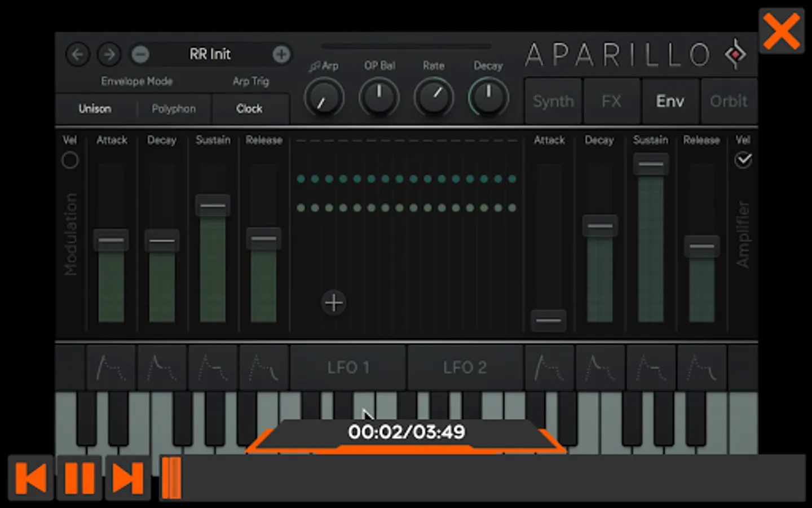Click the Modulation Release slider handle
This screenshot has width=812, height=508.
[264, 239]
